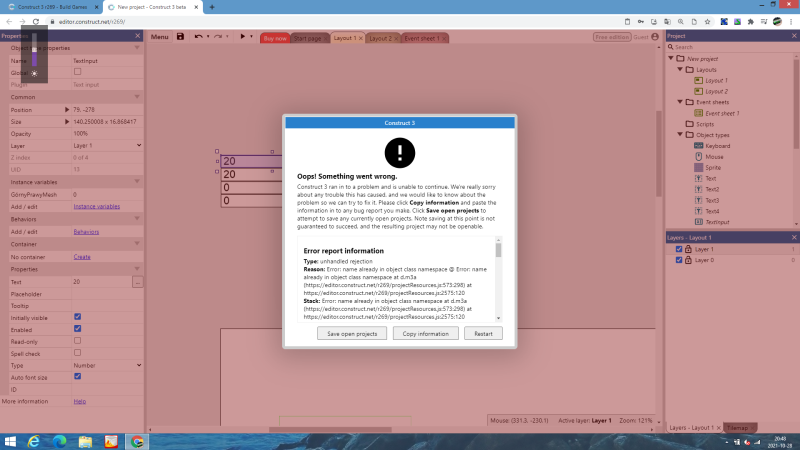Screen dimensions: 800x450
Task: Select the Text2 object icon
Action: pos(698,189)
